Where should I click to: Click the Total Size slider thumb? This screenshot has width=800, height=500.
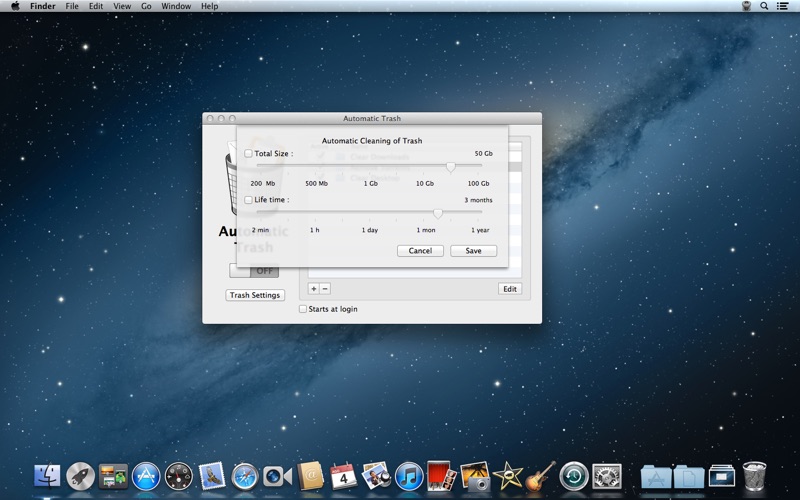click(x=451, y=167)
